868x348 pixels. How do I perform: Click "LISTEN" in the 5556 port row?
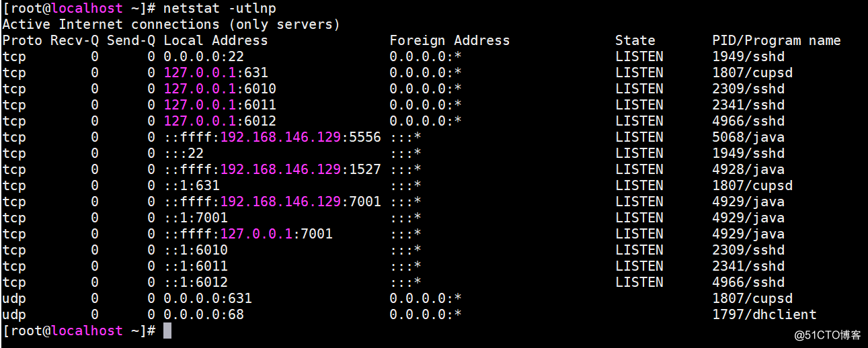pyautogui.click(x=639, y=138)
